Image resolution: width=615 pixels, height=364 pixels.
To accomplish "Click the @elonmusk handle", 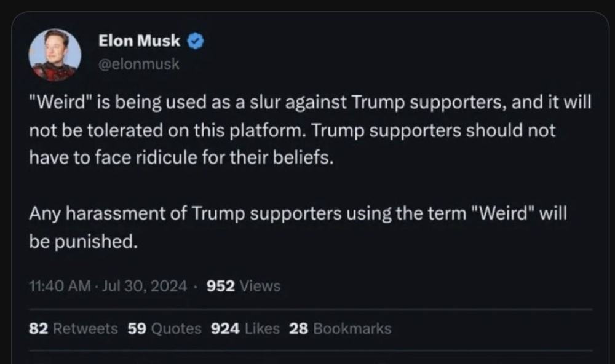I will [x=139, y=63].
